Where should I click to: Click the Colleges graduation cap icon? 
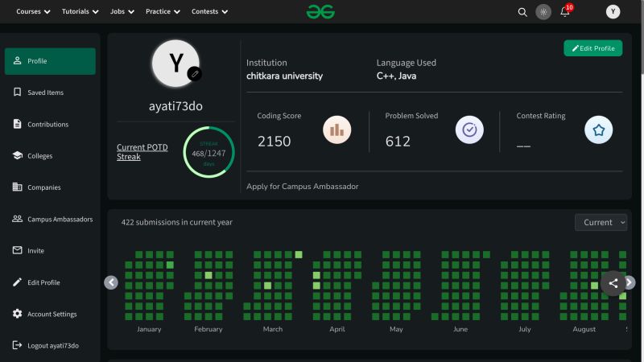pyautogui.click(x=17, y=155)
